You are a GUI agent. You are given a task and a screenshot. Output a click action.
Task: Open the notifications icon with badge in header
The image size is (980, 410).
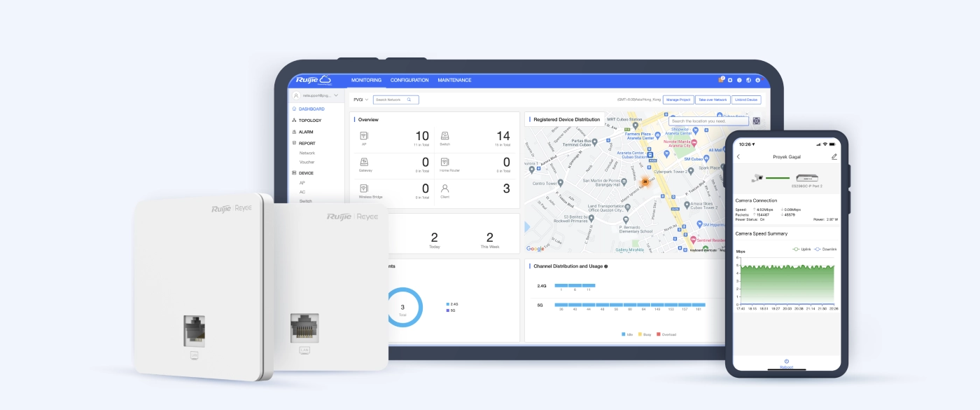(720, 80)
